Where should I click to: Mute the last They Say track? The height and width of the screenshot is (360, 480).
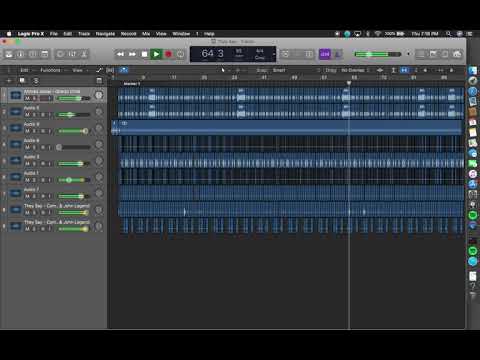pyautogui.click(x=27, y=229)
